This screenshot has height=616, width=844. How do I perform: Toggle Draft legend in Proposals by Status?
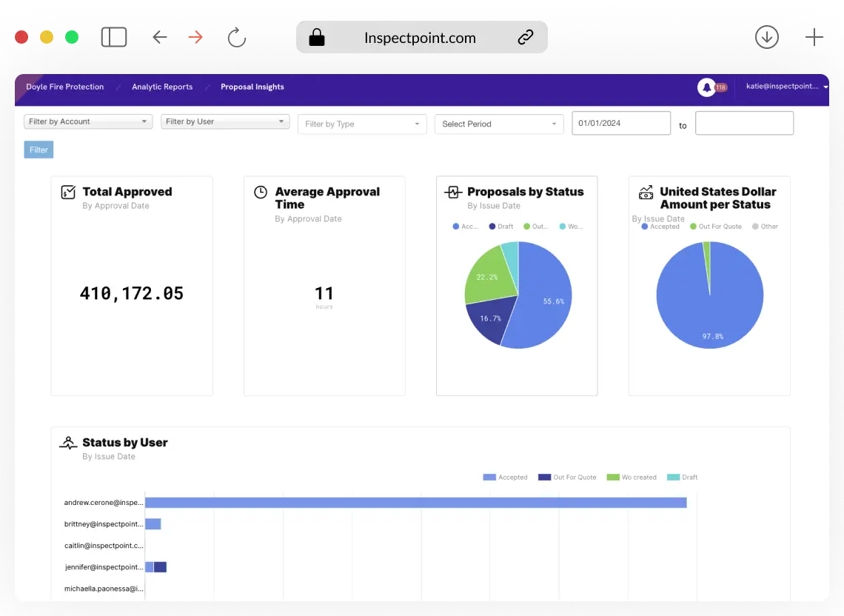[500, 227]
